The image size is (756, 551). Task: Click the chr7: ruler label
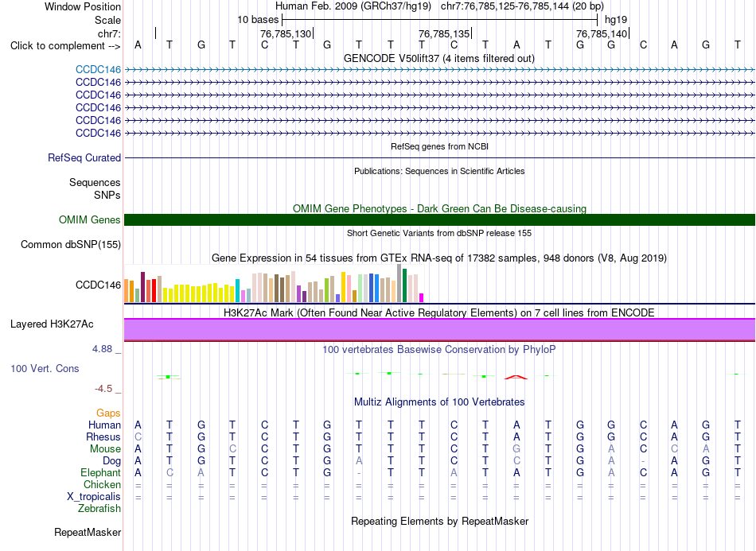[x=110, y=33]
